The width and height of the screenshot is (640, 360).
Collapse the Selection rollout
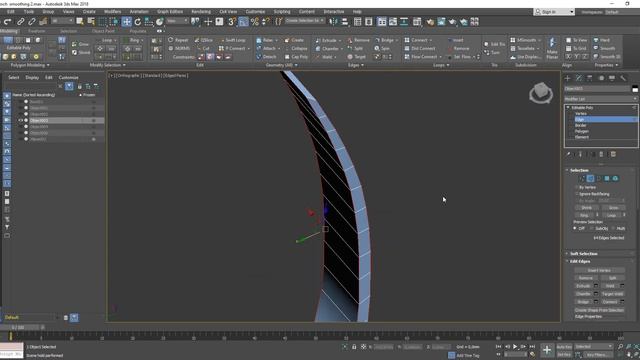[578, 170]
